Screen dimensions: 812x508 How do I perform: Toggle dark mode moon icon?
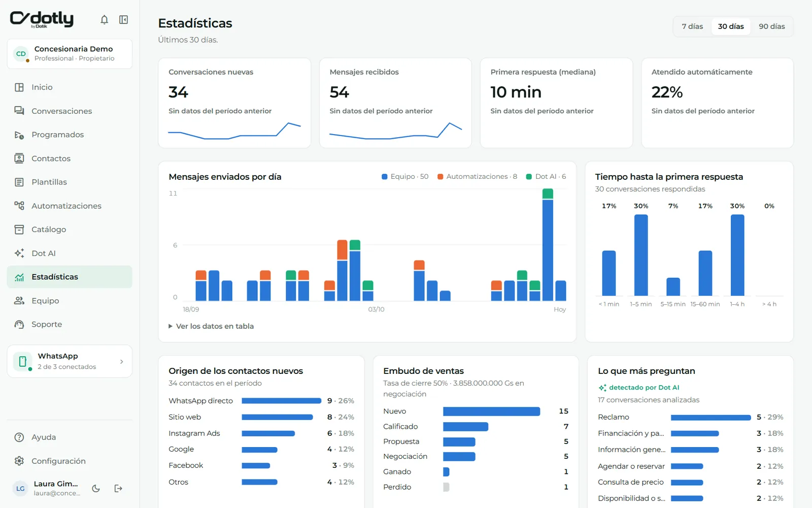(96, 489)
